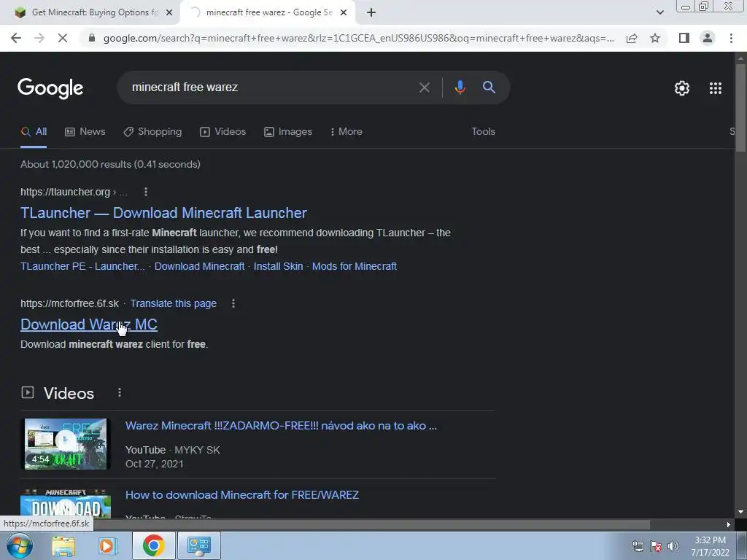Open the Download Warez MC result

[x=88, y=324]
